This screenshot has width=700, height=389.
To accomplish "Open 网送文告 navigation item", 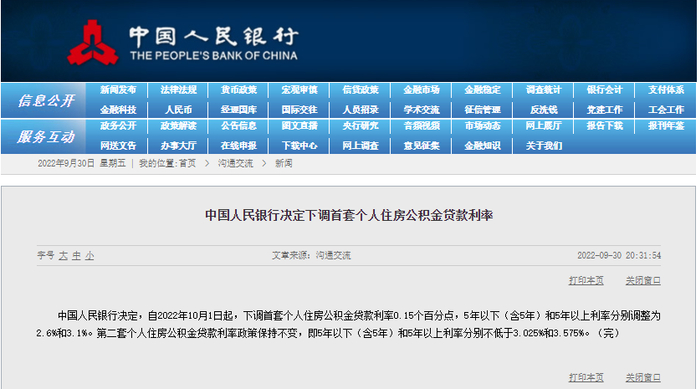I will click(x=118, y=146).
